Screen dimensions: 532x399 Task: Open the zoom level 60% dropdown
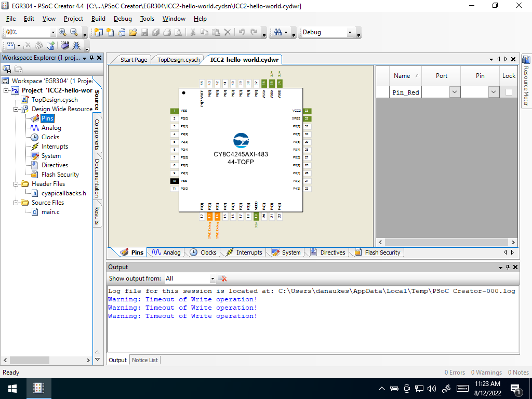pyautogui.click(x=53, y=33)
